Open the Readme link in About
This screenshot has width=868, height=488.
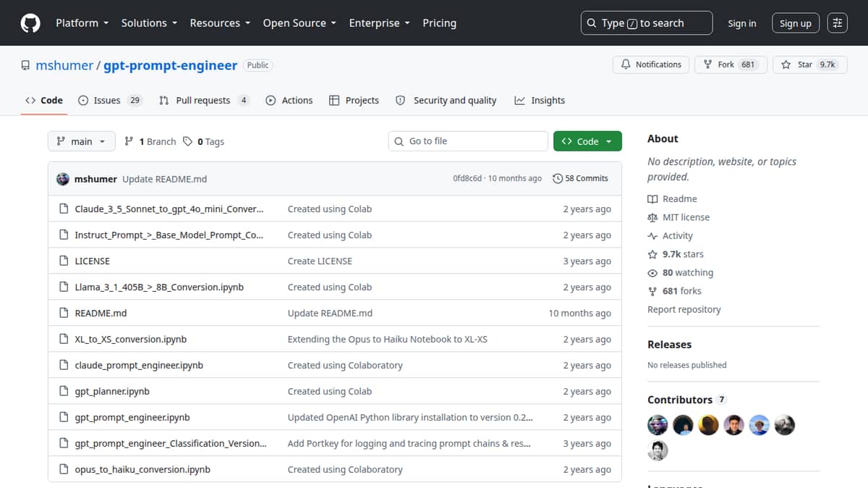point(673,199)
